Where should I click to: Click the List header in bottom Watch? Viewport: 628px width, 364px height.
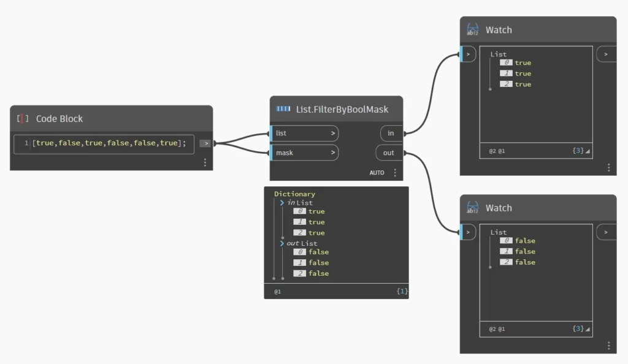coord(498,232)
